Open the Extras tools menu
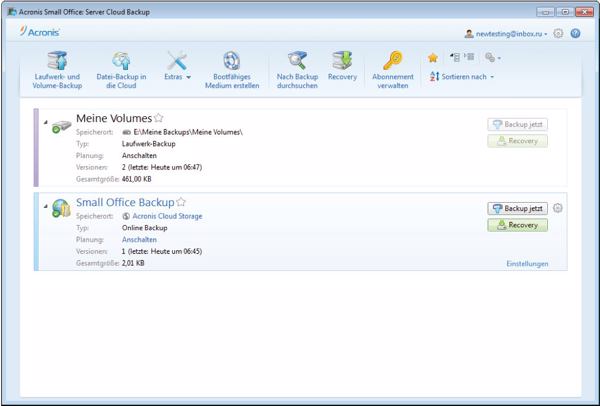The width and height of the screenshot is (600, 406). click(177, 67)
